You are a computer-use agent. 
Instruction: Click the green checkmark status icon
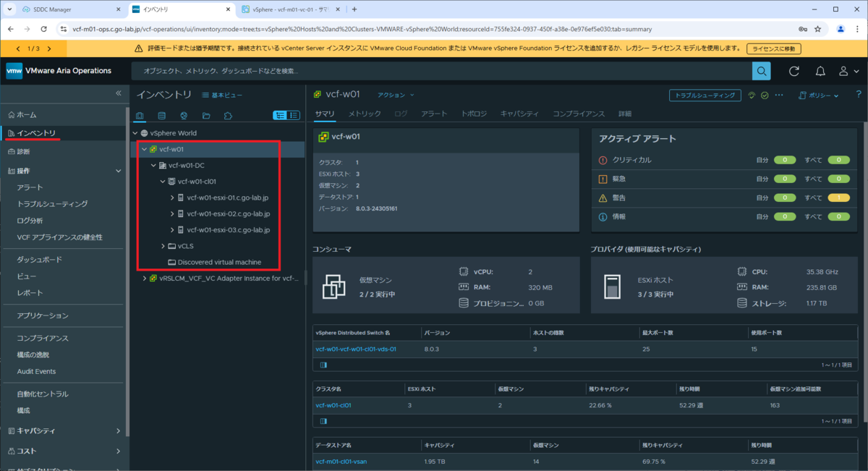click(x=765, y=95)
